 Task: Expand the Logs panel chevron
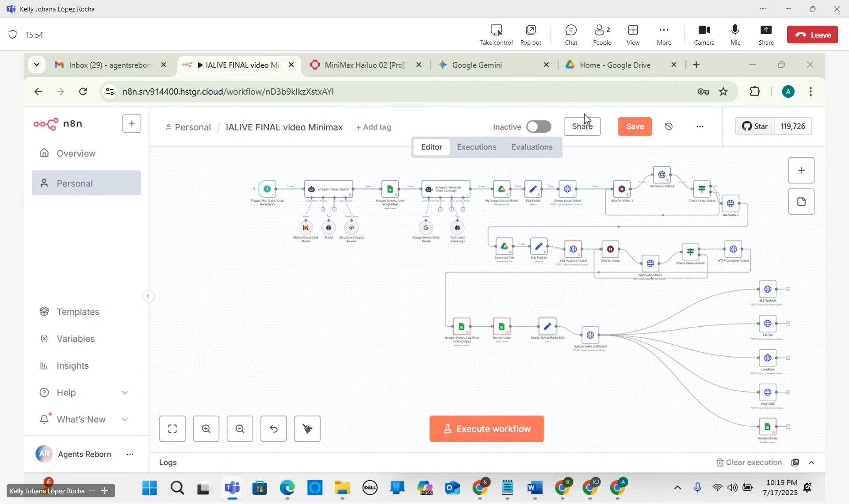(x=811, y=462)
